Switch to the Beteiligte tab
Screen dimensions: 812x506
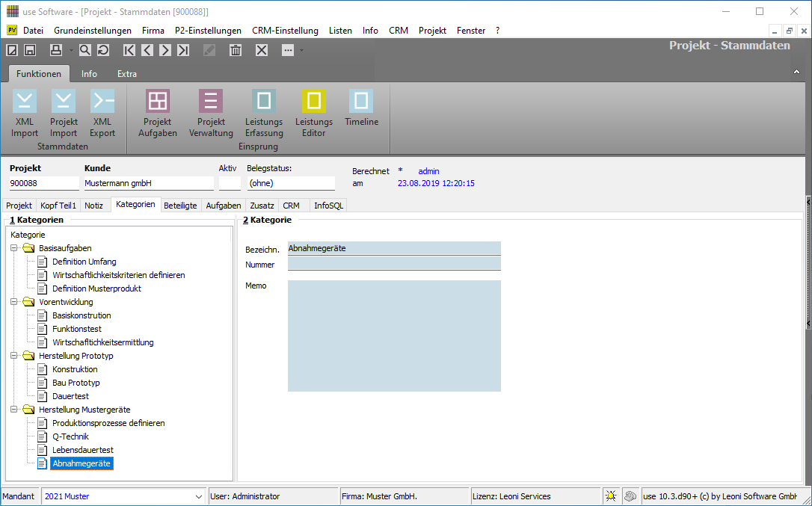[180, 205]
